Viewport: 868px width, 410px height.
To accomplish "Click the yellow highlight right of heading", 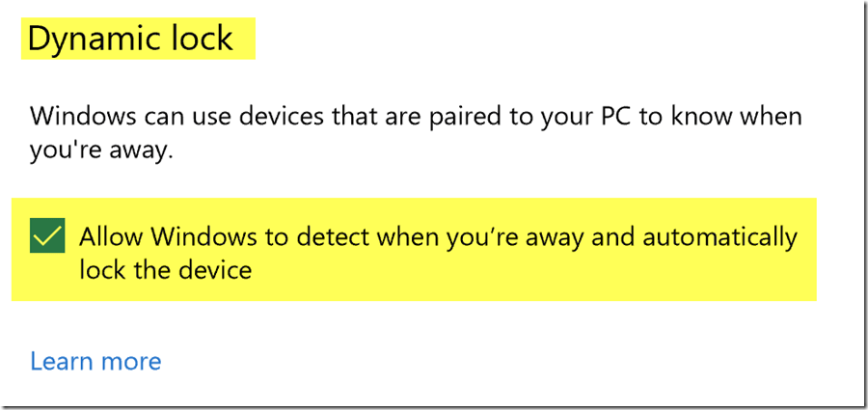I will pyautogui.click(x=245, y=39).
